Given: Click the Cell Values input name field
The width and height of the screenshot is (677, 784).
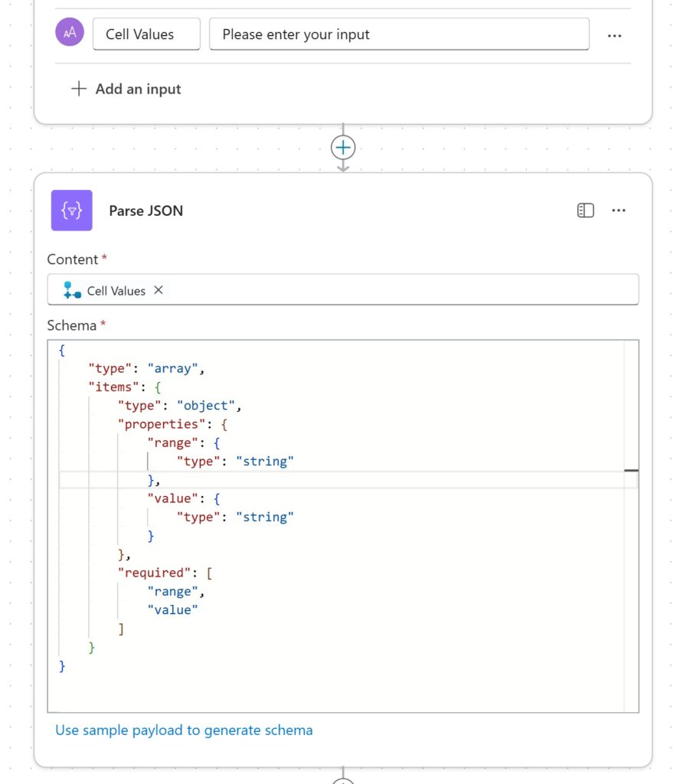Looking at the screenshot, I should click(x=146, y=34).
